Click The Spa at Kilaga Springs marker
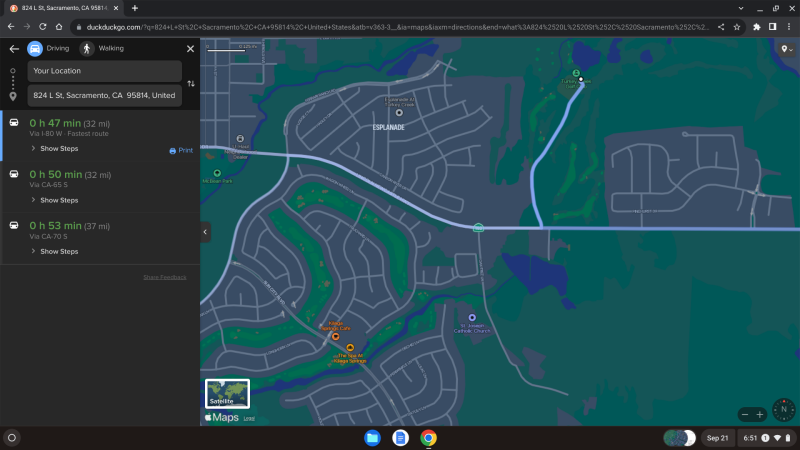 [350, 348]
